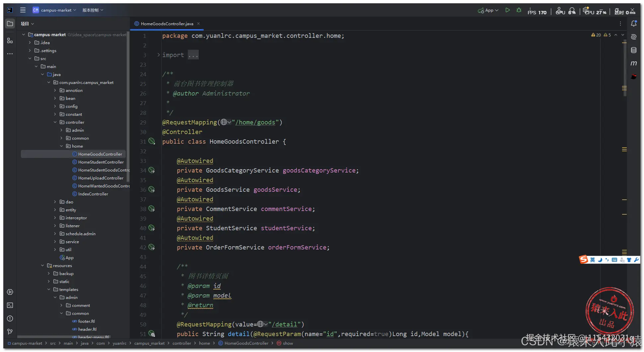644x352 pixels.
Task: Click the weak warnings count indicator (5)
Action: coord(607,35)
